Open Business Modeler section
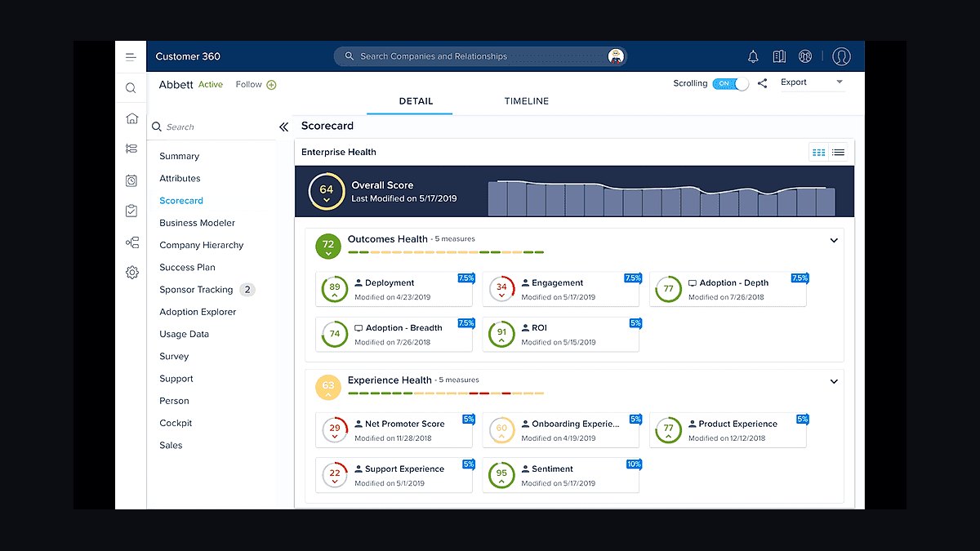The image size is (980, 551). coord(197,223)
